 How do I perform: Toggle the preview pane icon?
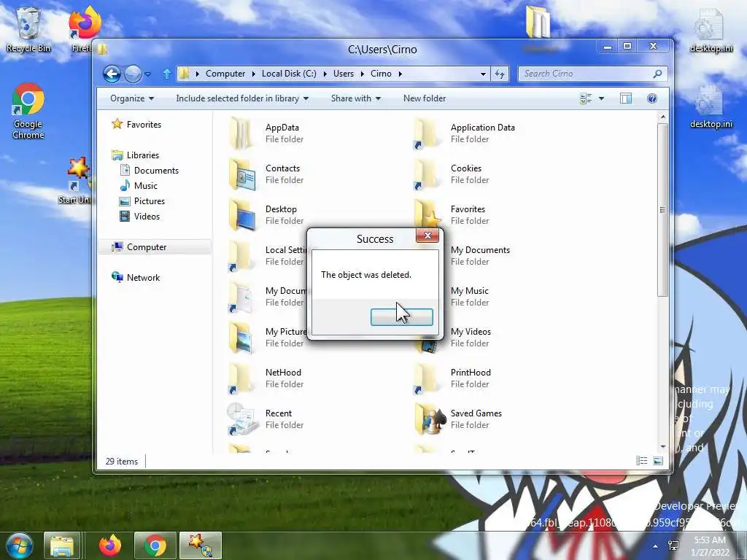pos(625,98)
